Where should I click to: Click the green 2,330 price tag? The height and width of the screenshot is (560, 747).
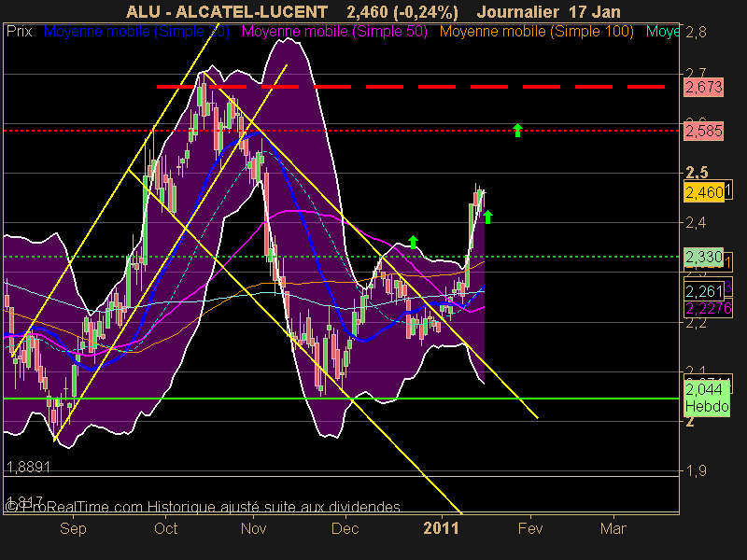(704, 258)
